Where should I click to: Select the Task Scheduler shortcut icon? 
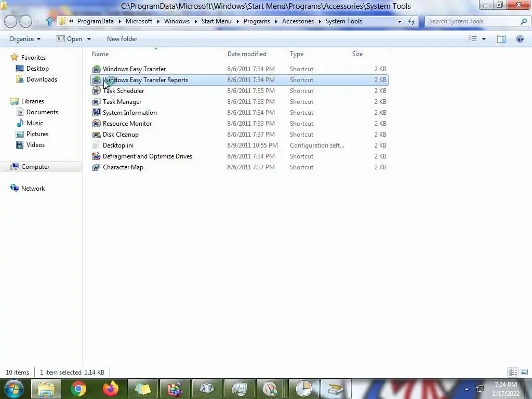pyautogui.click(x=96, y=90)
